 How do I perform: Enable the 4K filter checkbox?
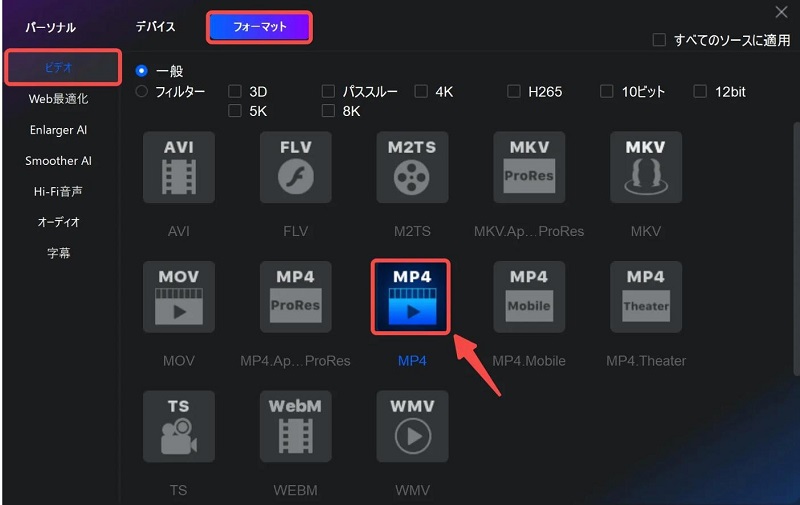(421, 91)
